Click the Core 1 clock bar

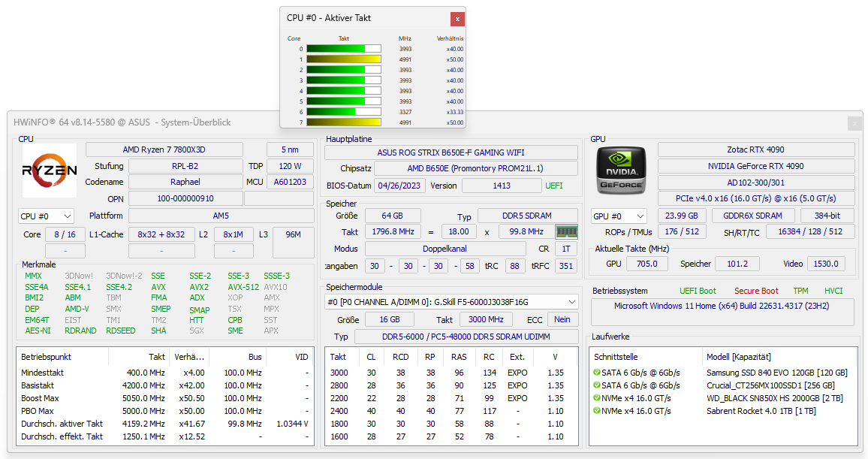tap(343, 59)
